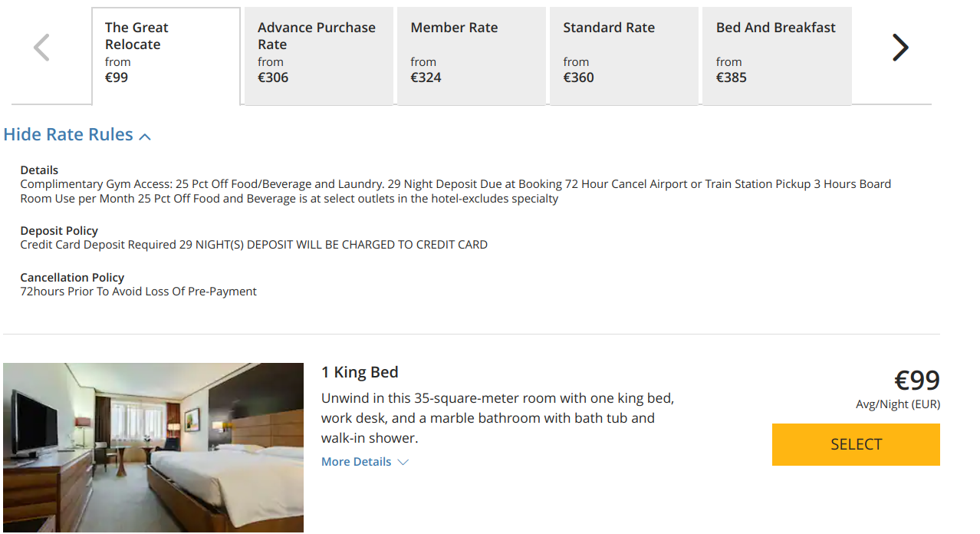Click the 1 King Bed room title
The image size is (980, 534).
pos(360,372)
